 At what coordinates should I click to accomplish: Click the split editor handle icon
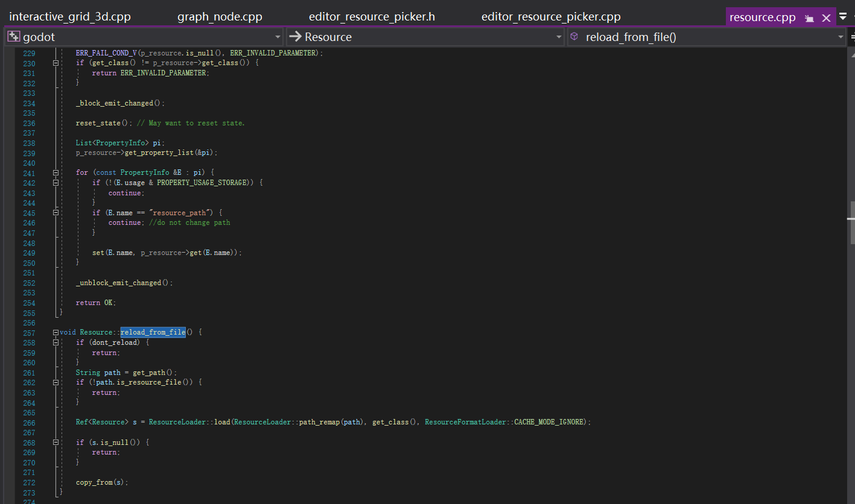pyautogui.click(x=852, y=37)
